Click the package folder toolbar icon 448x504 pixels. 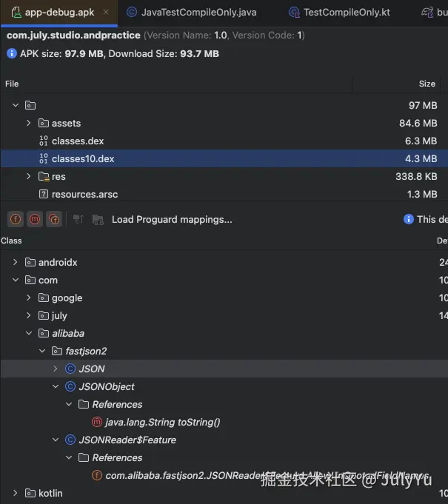pos(97,219)
